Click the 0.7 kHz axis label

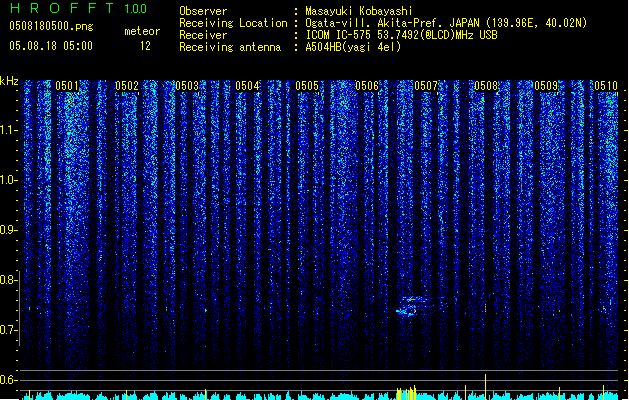tap(9, 330)
